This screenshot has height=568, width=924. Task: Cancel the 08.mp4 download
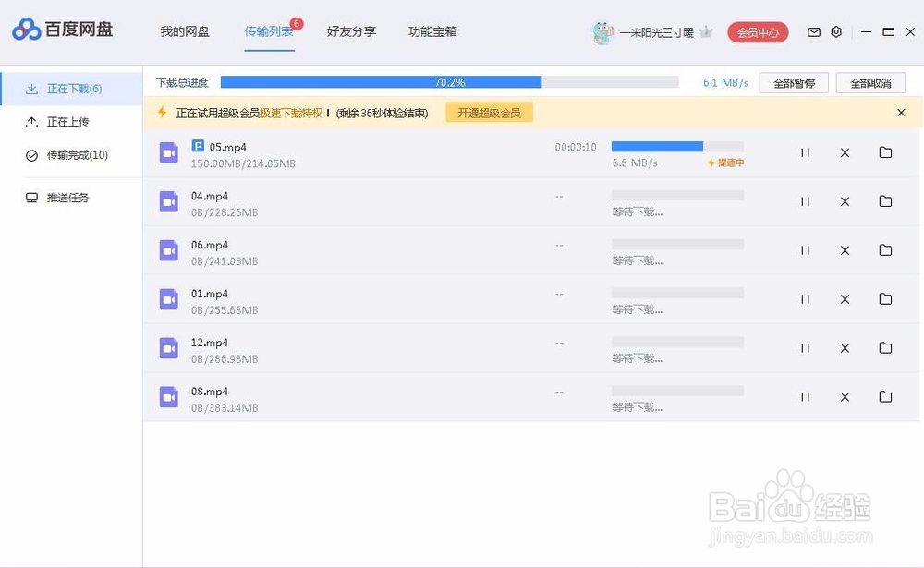click(845, 397)
